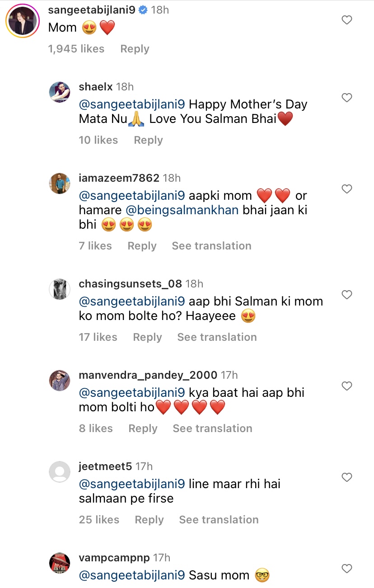Open jeetmeet5's default avatar
The image size is (374, 588).
[60, 472]
